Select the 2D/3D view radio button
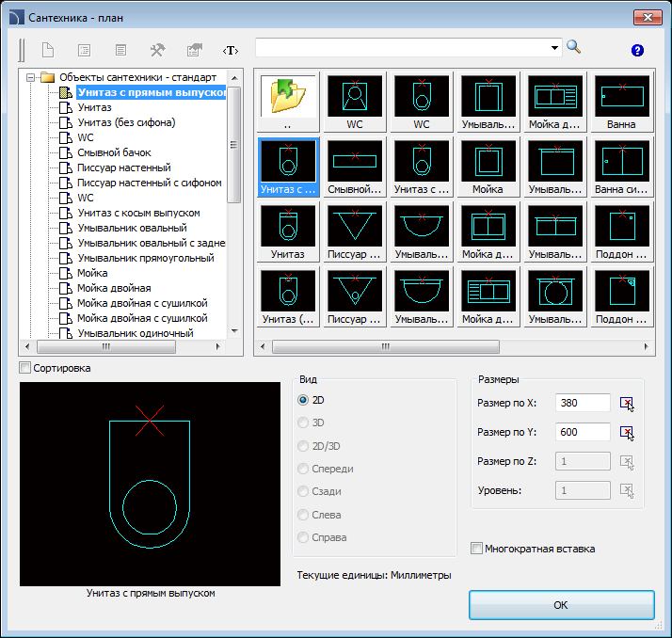Screen dimensions: 672x638 [303, 446]
